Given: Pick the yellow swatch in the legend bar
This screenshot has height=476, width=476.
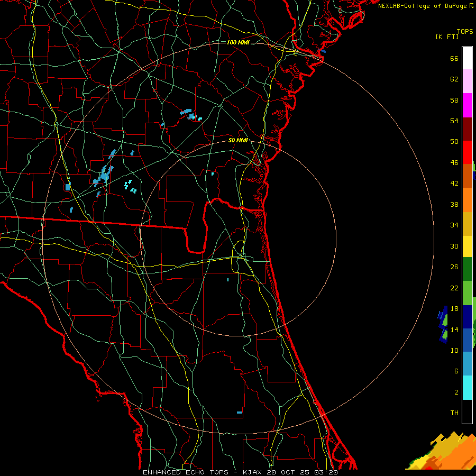Looking at the screenshot, I should tap(467, 246).
